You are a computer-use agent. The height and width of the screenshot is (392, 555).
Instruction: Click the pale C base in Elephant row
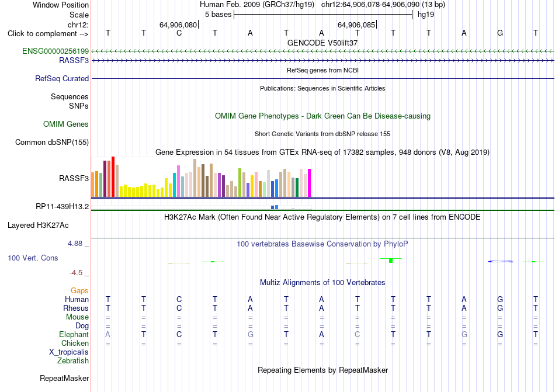pos(357,334)
